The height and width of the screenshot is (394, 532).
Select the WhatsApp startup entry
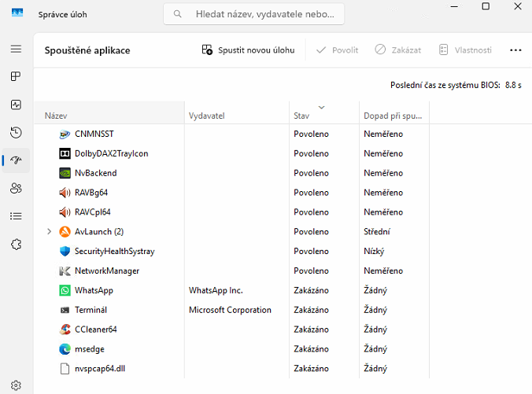pyautogui.click(x=93, y=290)
